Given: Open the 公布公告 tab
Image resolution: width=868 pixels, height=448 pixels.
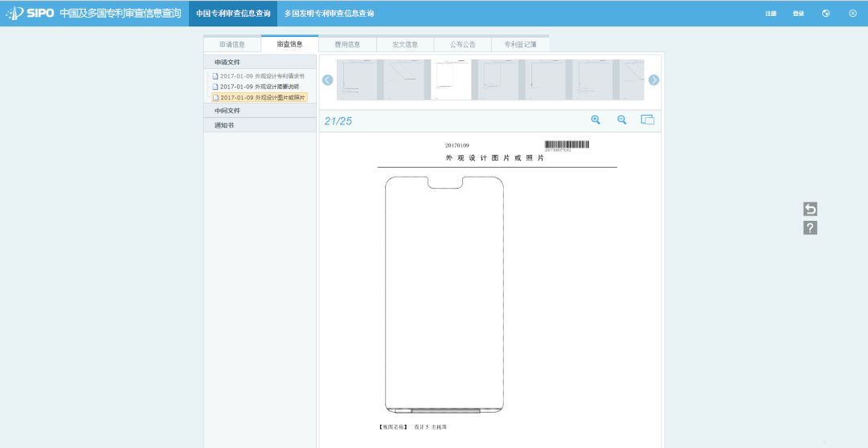Looking at the screenshot, I should coord(463,45).
